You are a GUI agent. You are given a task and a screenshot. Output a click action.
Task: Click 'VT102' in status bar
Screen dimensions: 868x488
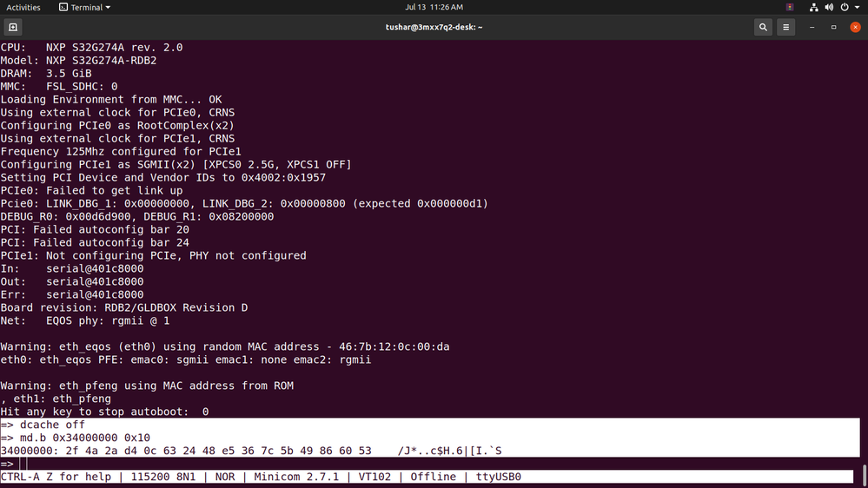pyautogui.click(x=374, y=477)
